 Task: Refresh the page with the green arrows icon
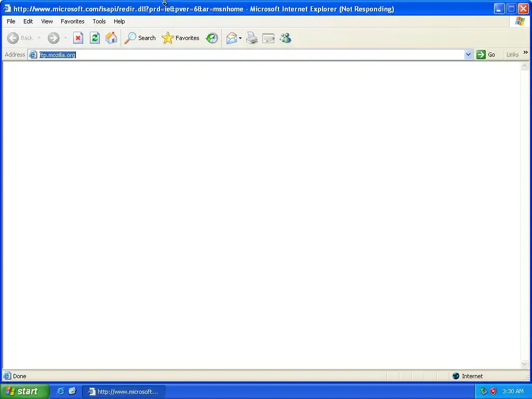[x=95, y=38]
